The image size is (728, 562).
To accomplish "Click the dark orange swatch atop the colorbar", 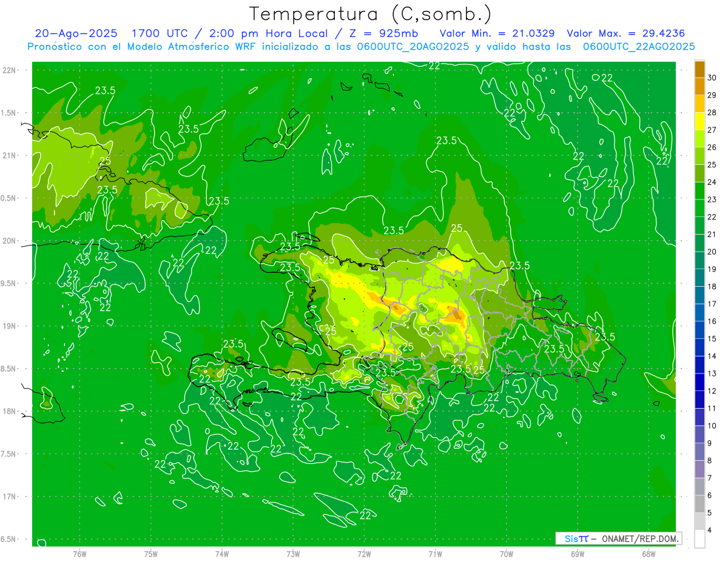I will pos(700,69).
